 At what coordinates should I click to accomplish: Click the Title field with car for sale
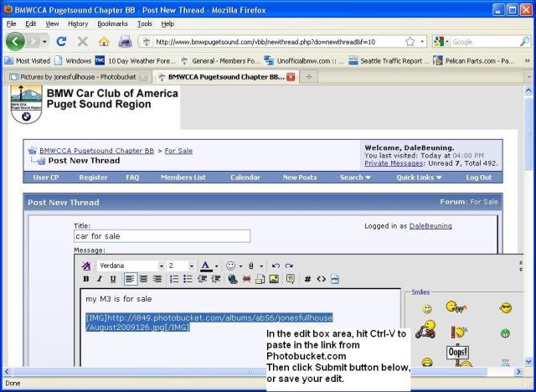click(162, 236)
